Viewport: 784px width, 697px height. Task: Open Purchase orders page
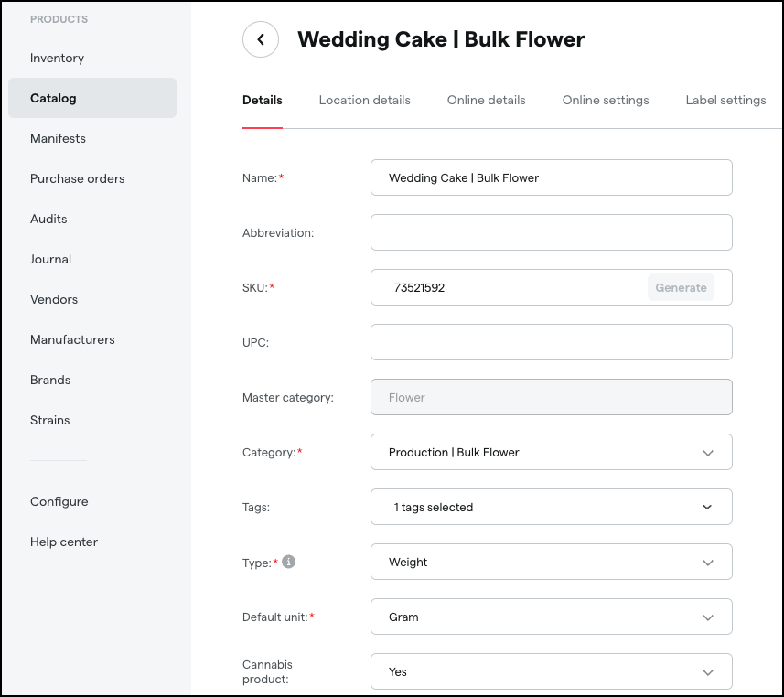[x=77, y=178]
